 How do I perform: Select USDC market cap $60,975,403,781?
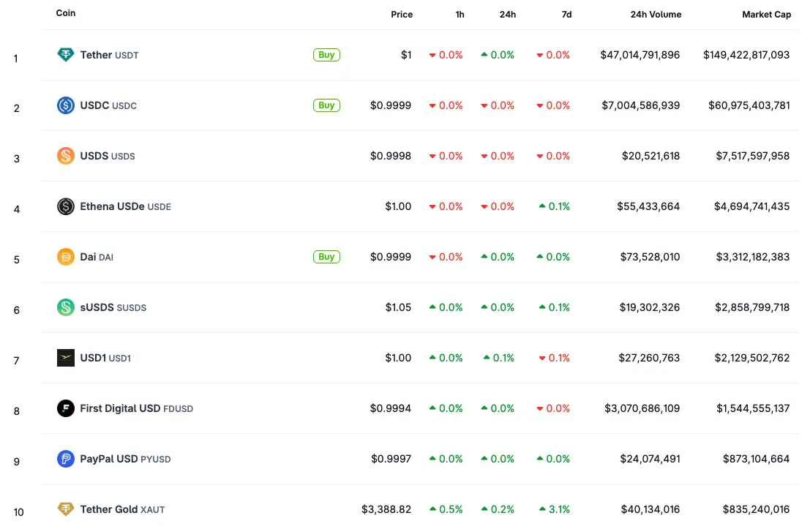749,105
